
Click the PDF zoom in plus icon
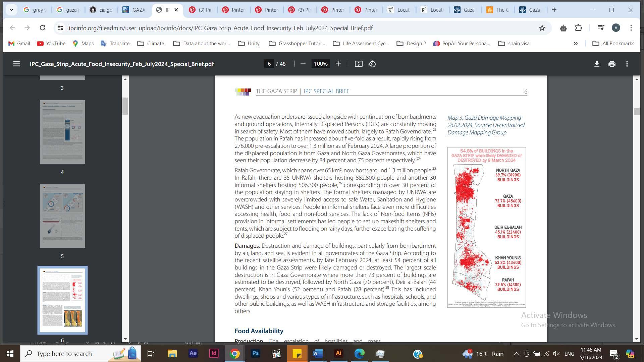(338, 64)
